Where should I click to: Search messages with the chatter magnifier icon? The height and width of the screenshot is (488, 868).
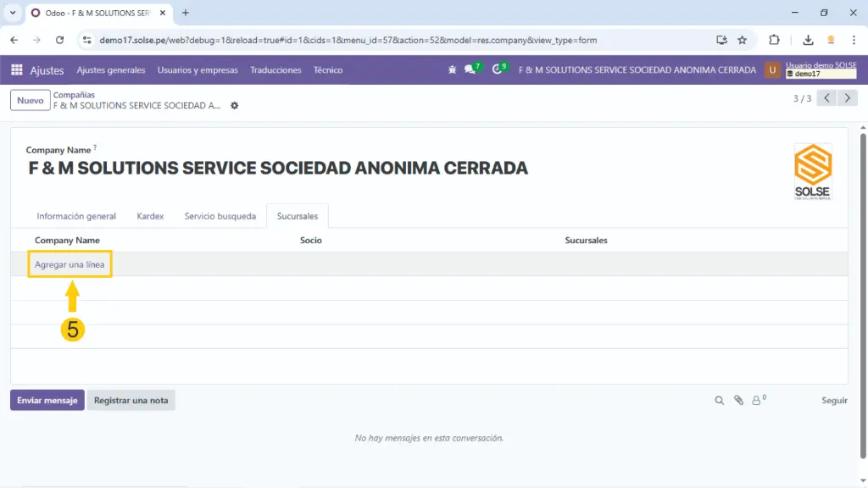click(x=719, y=401)
